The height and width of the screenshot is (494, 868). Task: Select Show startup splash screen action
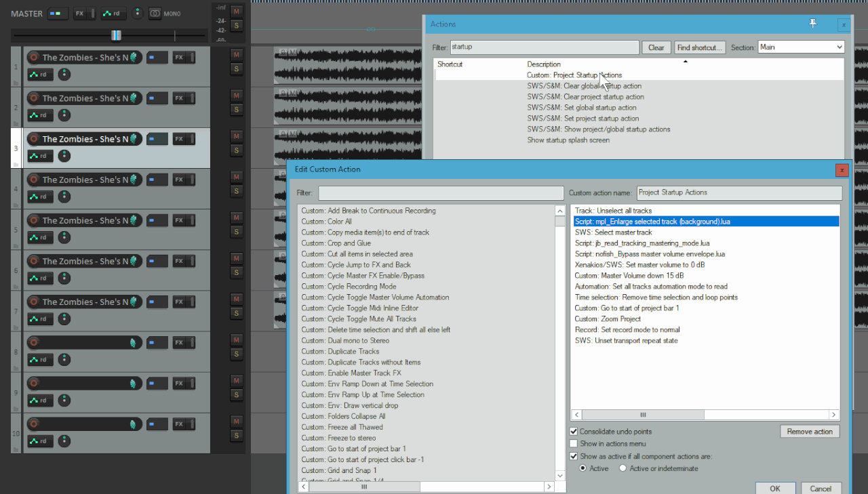tap(568, 140)
